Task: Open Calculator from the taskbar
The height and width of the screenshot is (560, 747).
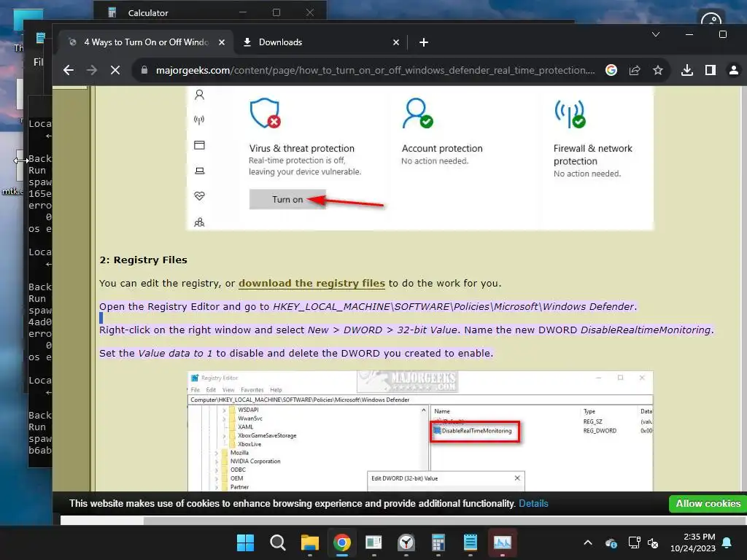Action: (x=438, y=542)
